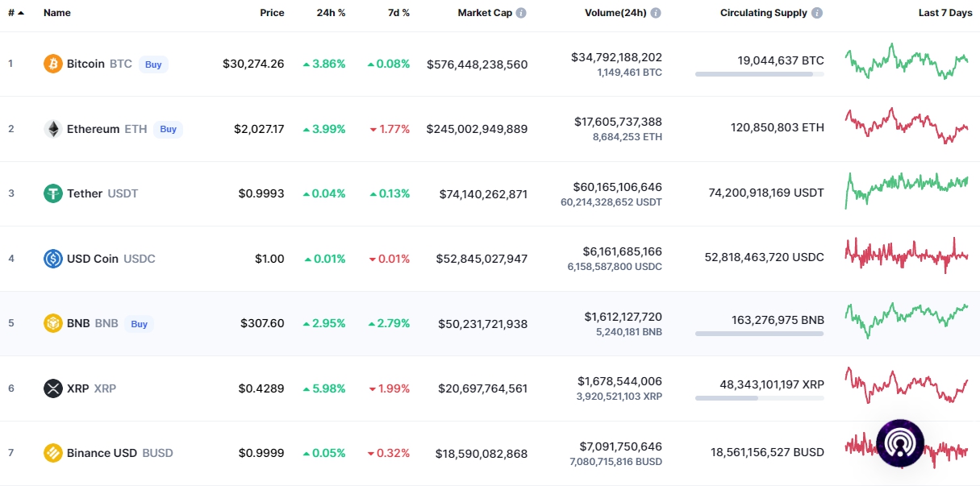Click the Binance USD logo icon

53,453
